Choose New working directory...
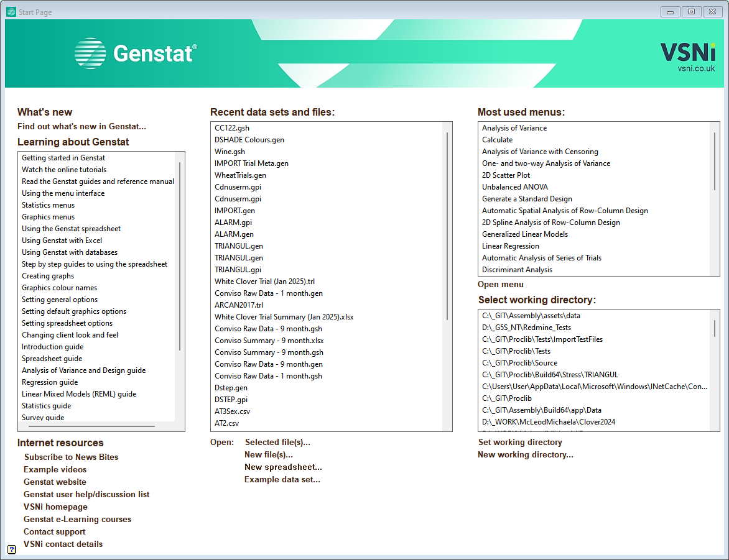The image size is (729, 560). point(526,454)
